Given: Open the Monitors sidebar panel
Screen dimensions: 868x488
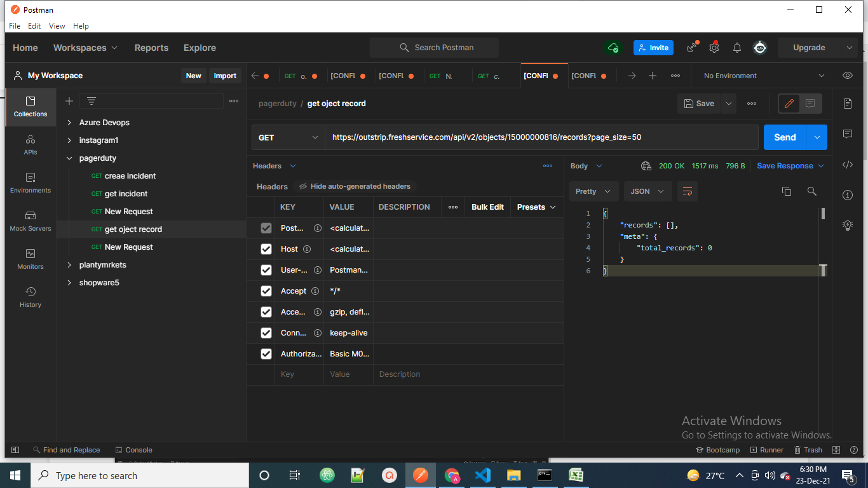Looking at the screenshot, I should click(31, 259).
